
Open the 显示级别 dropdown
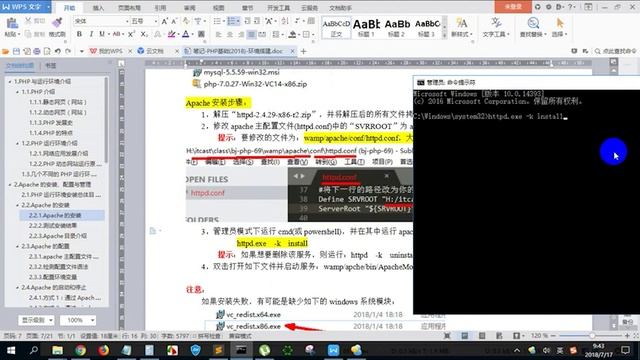tap(36, 320)
